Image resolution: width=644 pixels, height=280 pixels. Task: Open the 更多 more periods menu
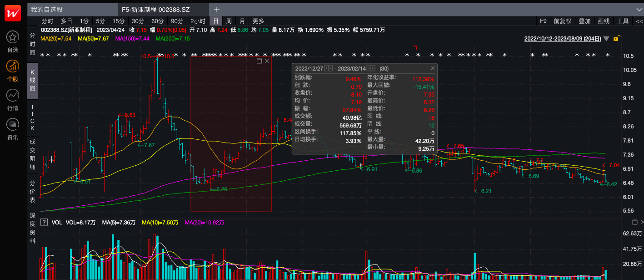(258, 21)
